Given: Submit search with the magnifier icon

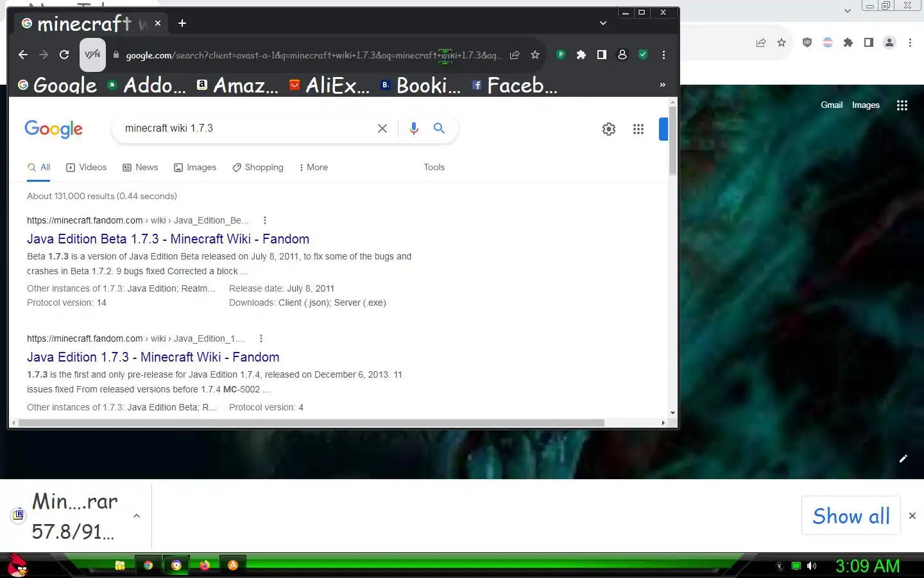Looking at the screenshot, I should pyautogui.click(x=439, y=128).
